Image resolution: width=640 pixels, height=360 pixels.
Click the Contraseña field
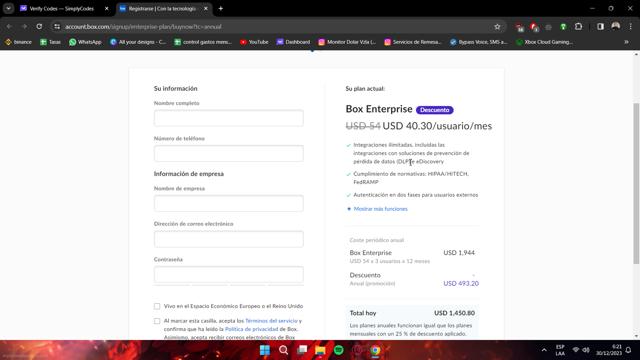coord(229,274)
